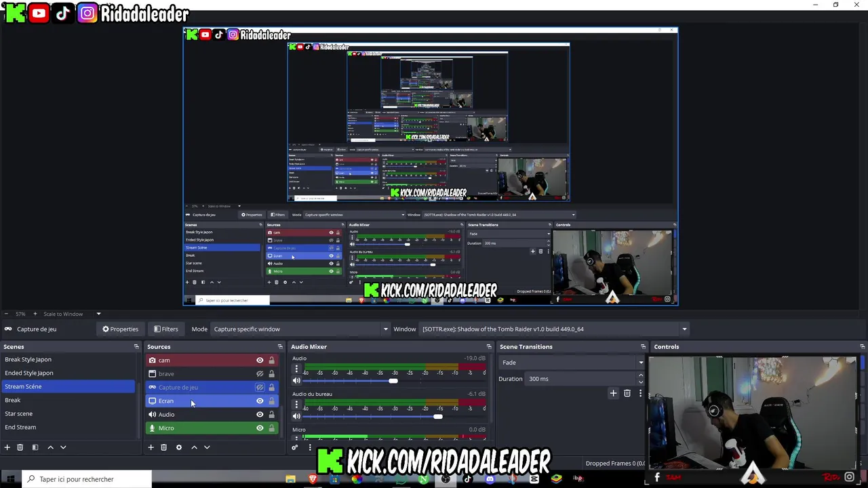Add a scene transition with plus icon
This screenshot has height=488, width=868.
613,393
